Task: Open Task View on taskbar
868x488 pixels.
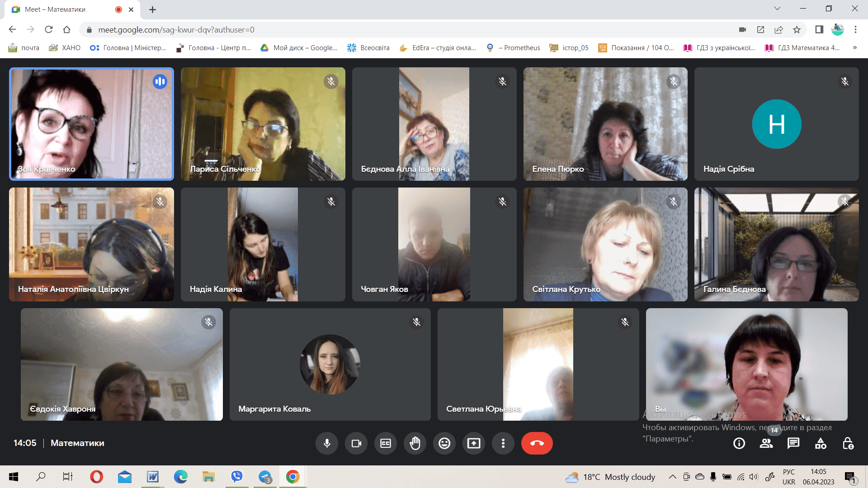Action: (x=68, y=477)
